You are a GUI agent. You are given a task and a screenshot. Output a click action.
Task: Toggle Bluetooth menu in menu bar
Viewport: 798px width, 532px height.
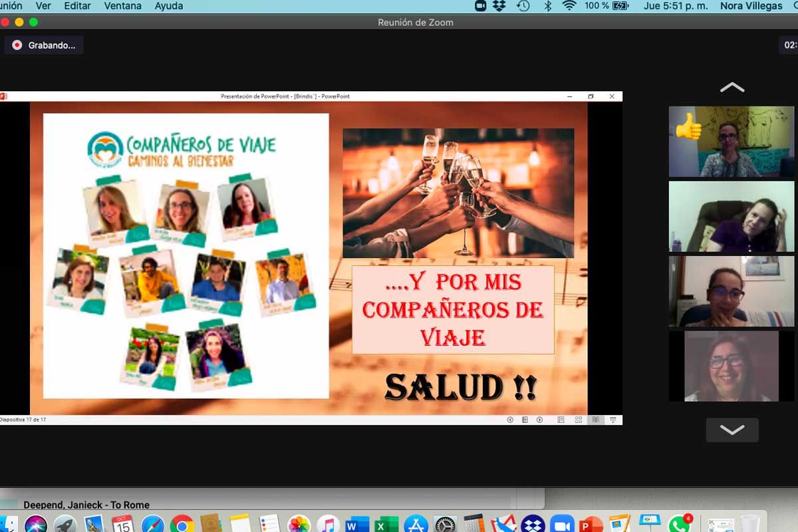coord(548,6)
